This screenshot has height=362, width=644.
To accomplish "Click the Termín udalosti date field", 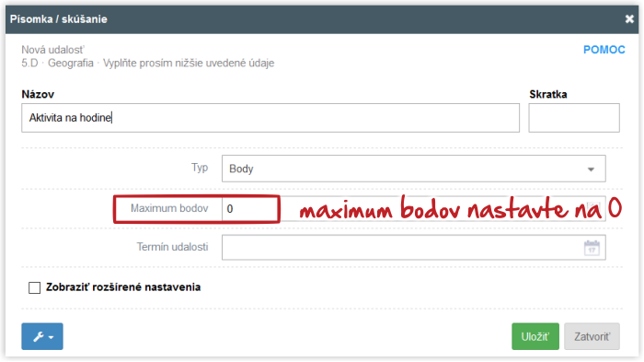I will tap(414, 247).
